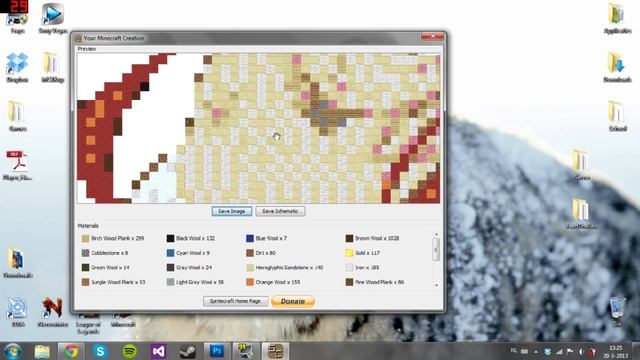The image size is (640, 360).
Task: Open the Windows Start menu
Action: [x=13, y=351]
